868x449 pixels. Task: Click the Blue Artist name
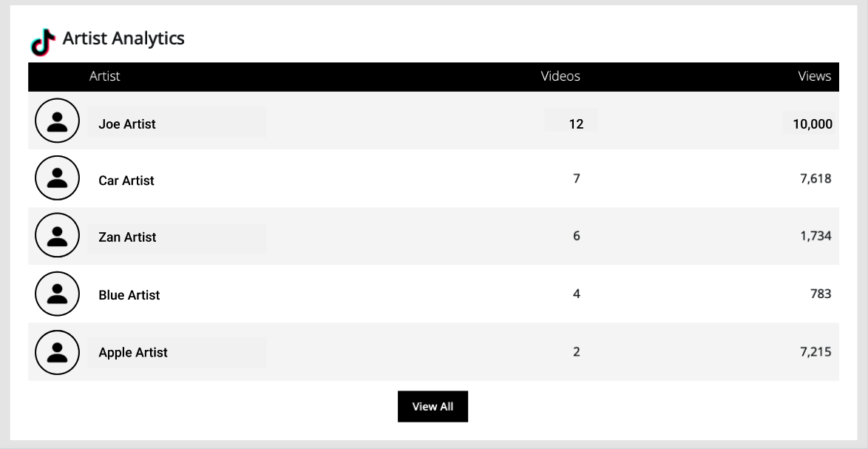pyautogui.click(x=129, y=295)
